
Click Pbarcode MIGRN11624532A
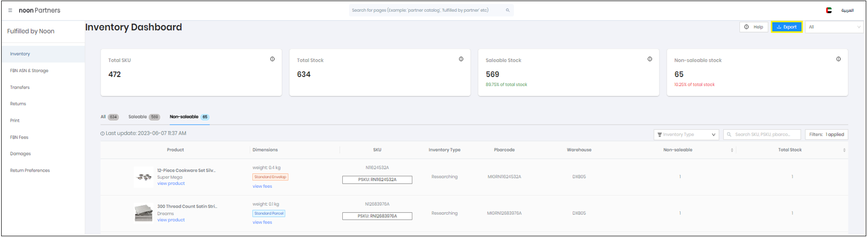point(504,177)
